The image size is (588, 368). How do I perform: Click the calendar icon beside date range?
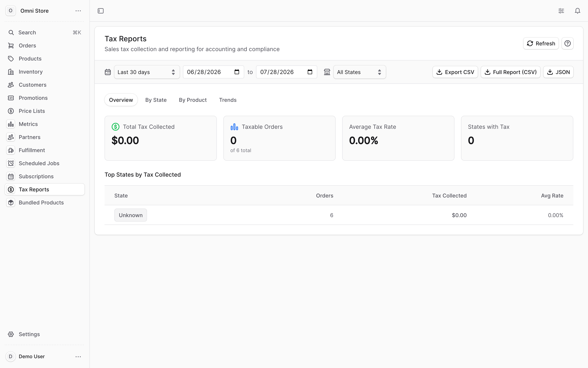tap(108, 72)
